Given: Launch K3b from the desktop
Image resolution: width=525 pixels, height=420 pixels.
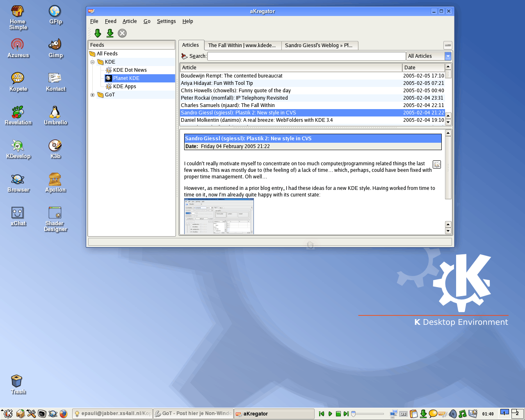Looking at the screenshot, I should pos(55,149).
